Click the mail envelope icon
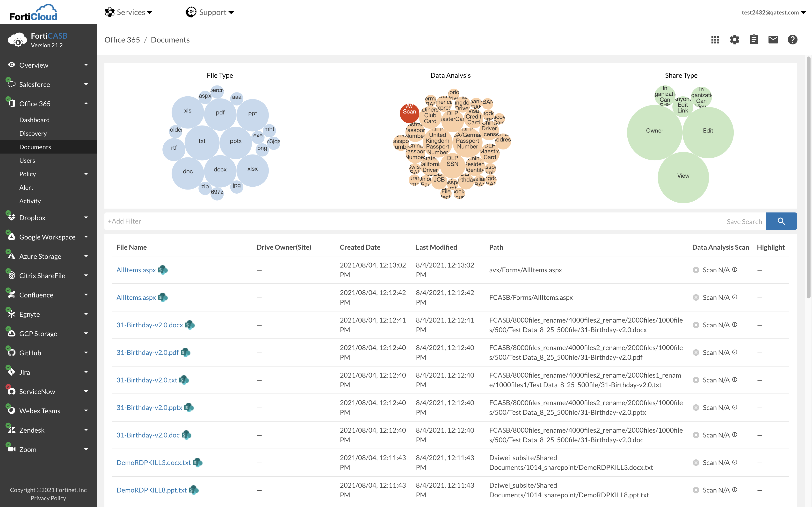The height and width of the screenshot is (507, 812). [773, 40]
